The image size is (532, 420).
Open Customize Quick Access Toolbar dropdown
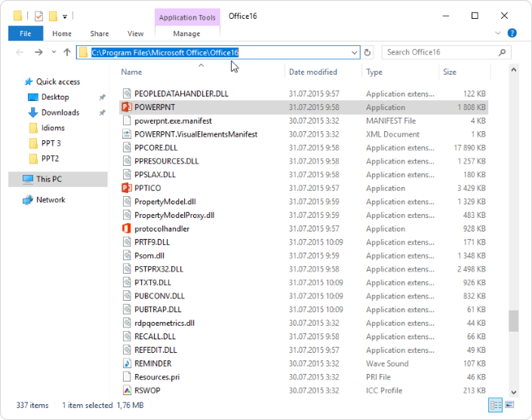(65, 17)
